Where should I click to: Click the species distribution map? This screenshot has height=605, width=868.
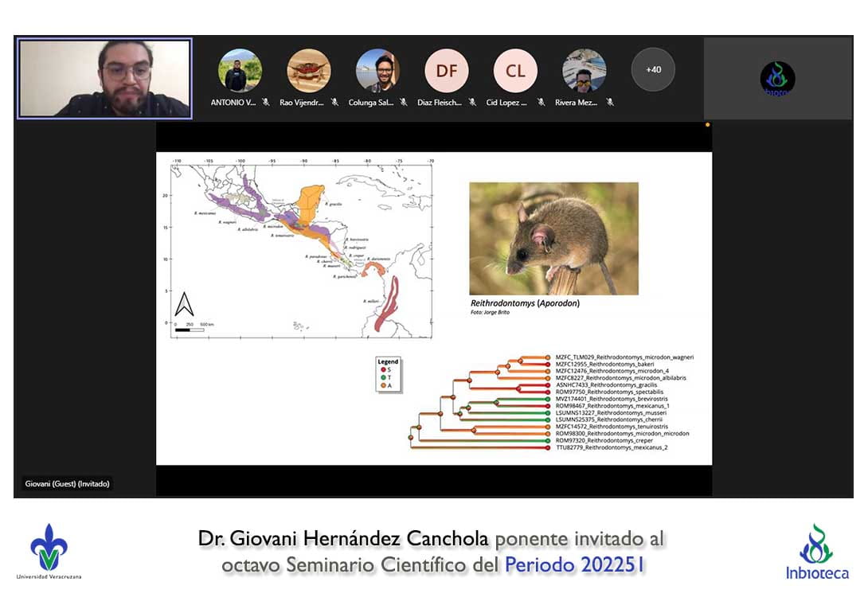pyautogui.click(x=302, y=247)
